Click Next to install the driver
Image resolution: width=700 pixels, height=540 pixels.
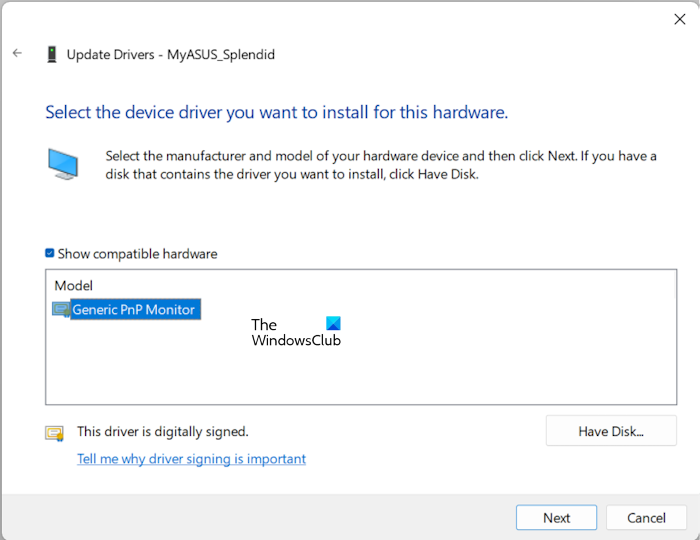[556, 518]
